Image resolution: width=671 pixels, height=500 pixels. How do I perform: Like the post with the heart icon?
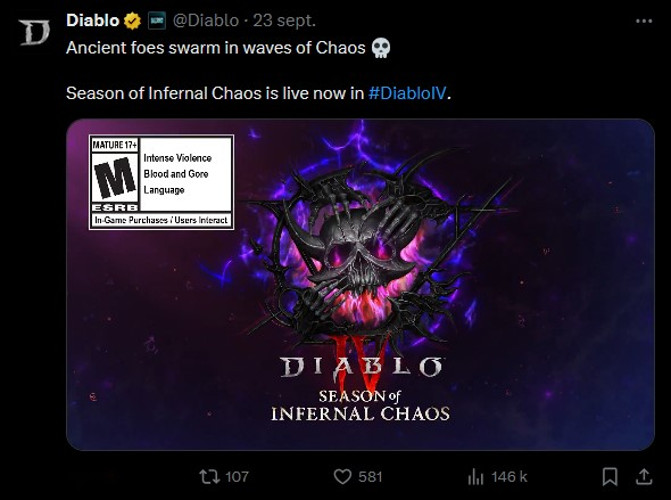[x=341, y=476]
